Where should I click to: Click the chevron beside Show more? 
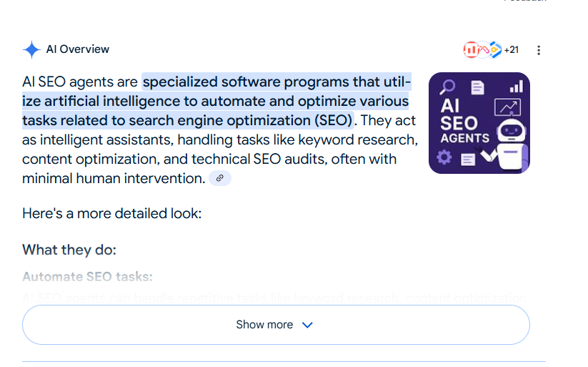(x=307, y=325)
